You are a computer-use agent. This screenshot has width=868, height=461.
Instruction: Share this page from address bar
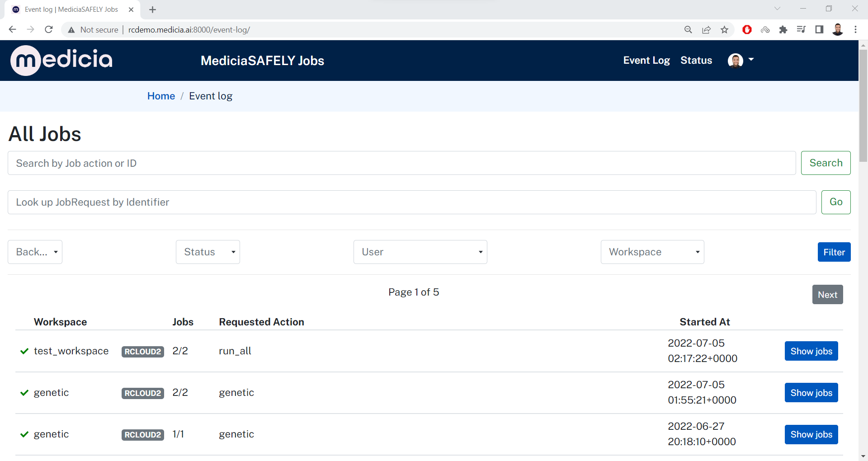click(706, 29)
